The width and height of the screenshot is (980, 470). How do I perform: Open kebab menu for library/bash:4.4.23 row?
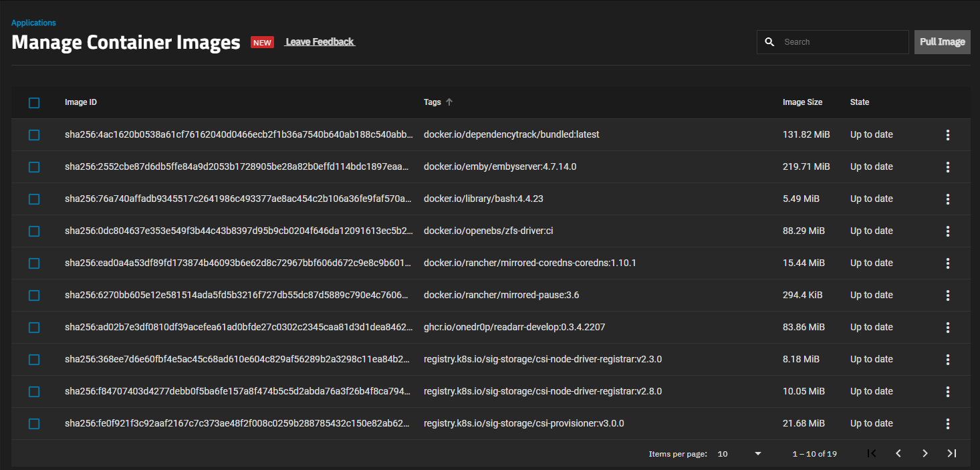tap(947, 199)
